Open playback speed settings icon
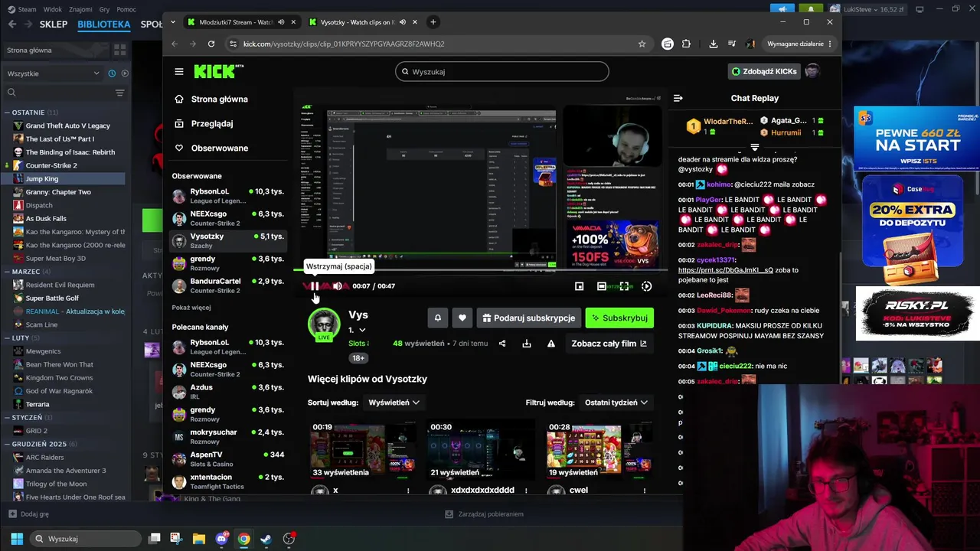The width and height of the screenshot is (980, 551). tap(647, 286)
